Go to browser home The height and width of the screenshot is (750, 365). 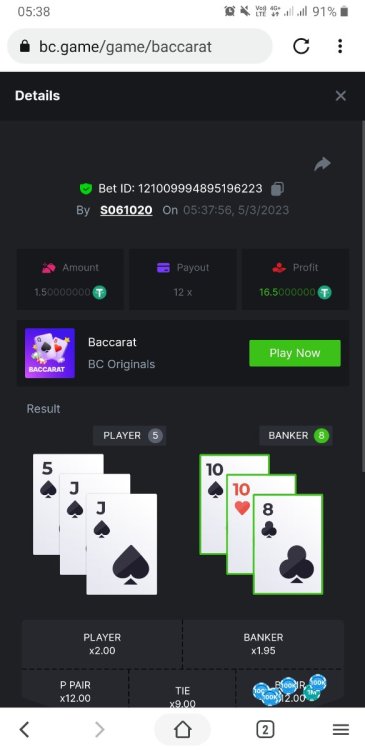point(182,729)
